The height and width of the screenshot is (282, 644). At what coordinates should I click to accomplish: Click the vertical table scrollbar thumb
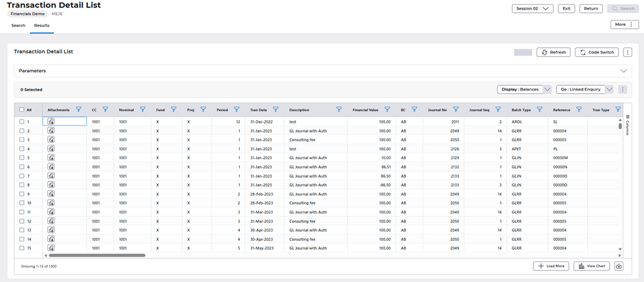tap(620, 126)
